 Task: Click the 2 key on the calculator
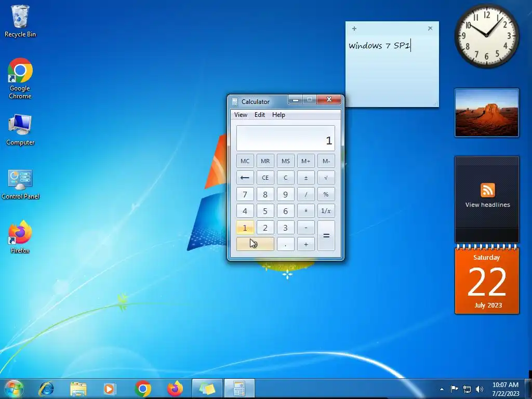pos(265,228)
